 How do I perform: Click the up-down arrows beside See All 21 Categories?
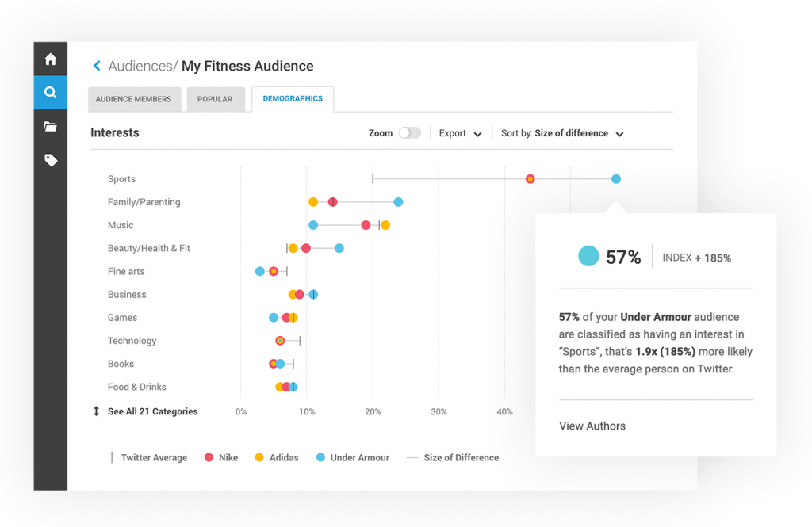tap(94, 411)
